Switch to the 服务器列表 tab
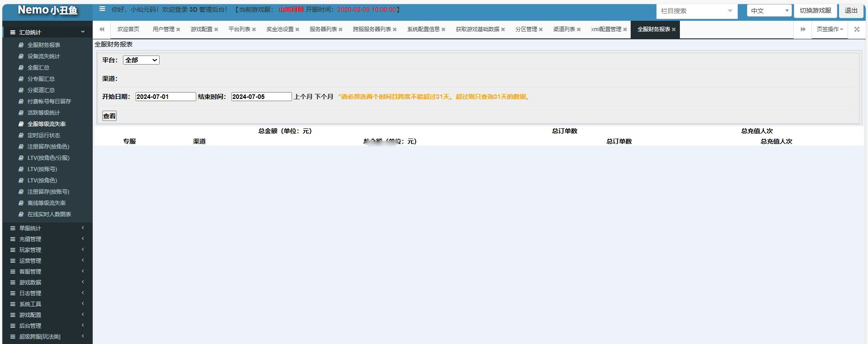Image resolution: width=868 pixels, height=344 pixels. [x=323, y=29]
